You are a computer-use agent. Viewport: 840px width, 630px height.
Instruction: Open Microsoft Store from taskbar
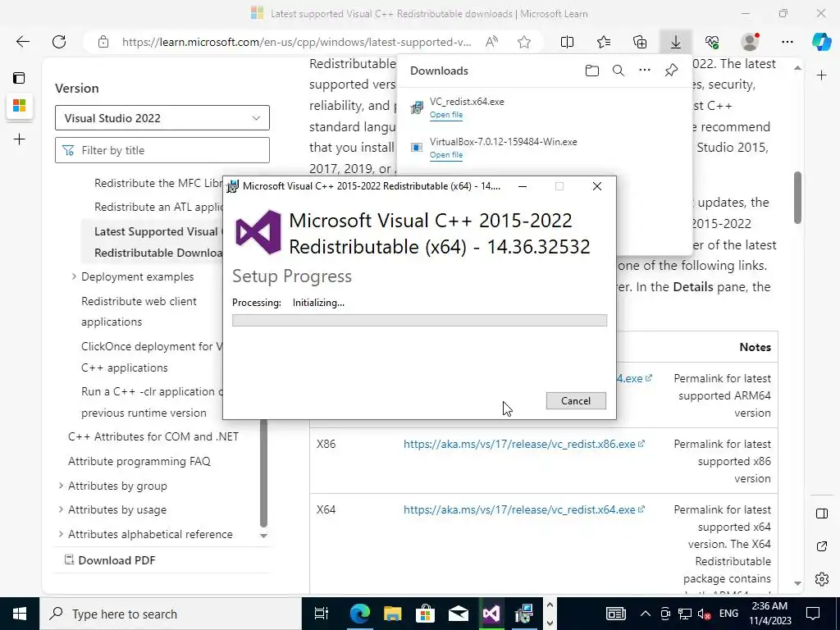pyautogui.click(x=426, y=614)
